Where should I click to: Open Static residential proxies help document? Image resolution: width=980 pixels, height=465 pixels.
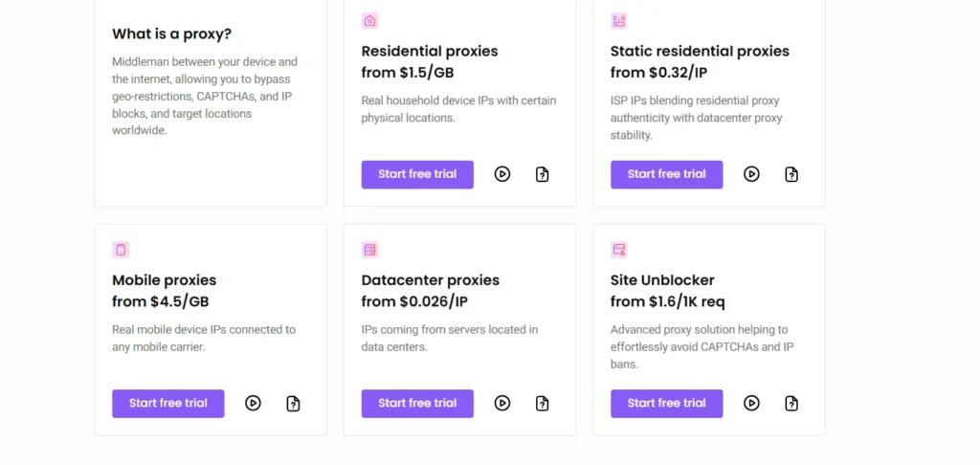point(791,174)
